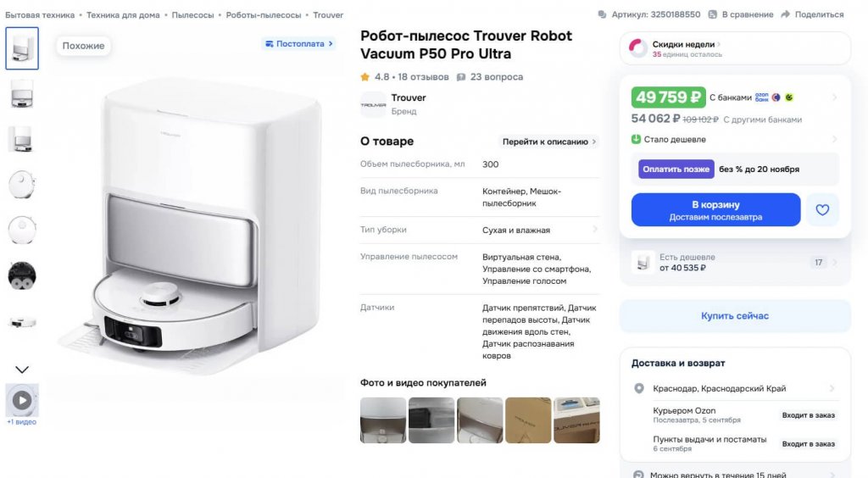Viewport: 868px width, 478px height.
Task: Select the robot bottom view thumbnail
Action: (x=22, y=275)
